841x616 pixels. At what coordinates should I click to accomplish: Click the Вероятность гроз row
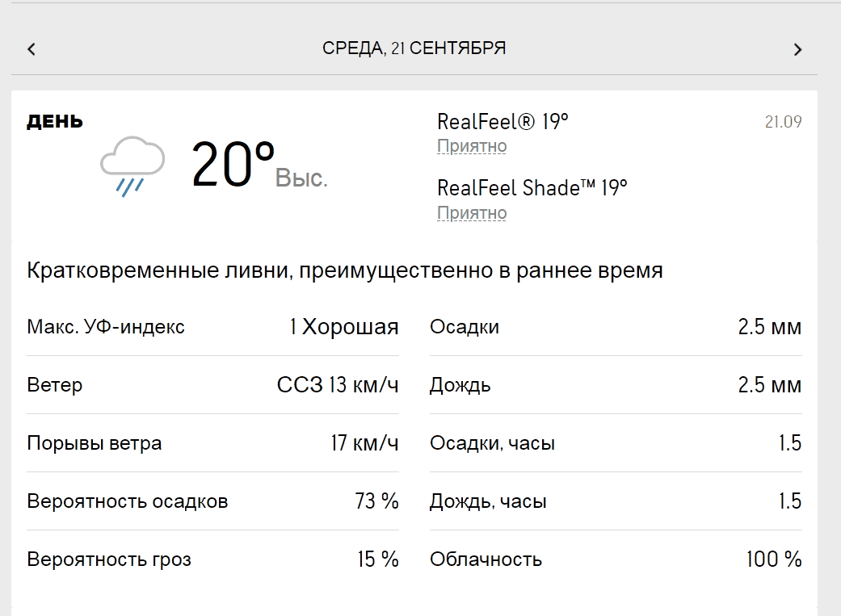(212, 559)
